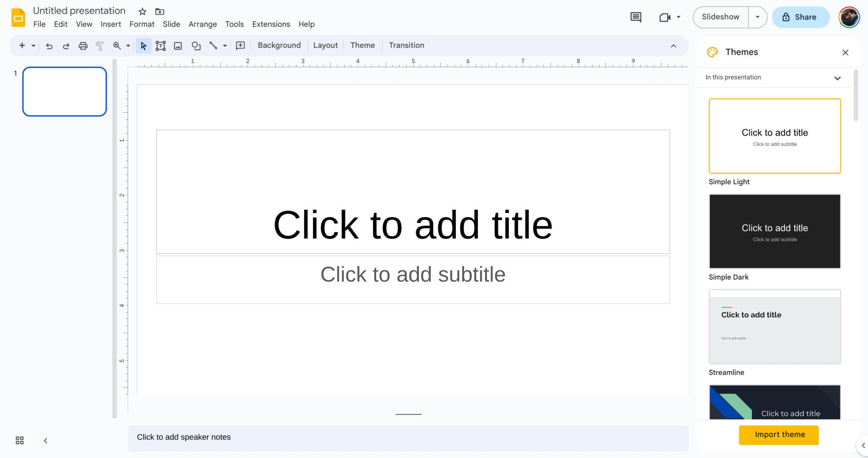Open comment history icon

click(636, 17)
